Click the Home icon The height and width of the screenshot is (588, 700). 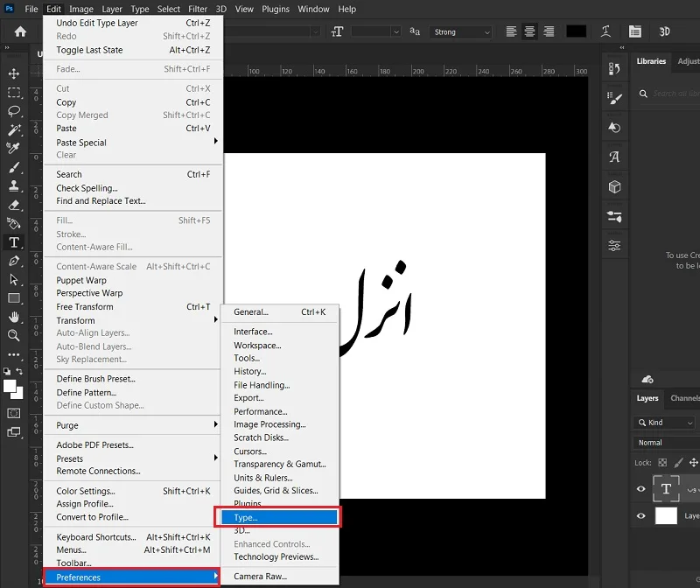pos(20,31)
